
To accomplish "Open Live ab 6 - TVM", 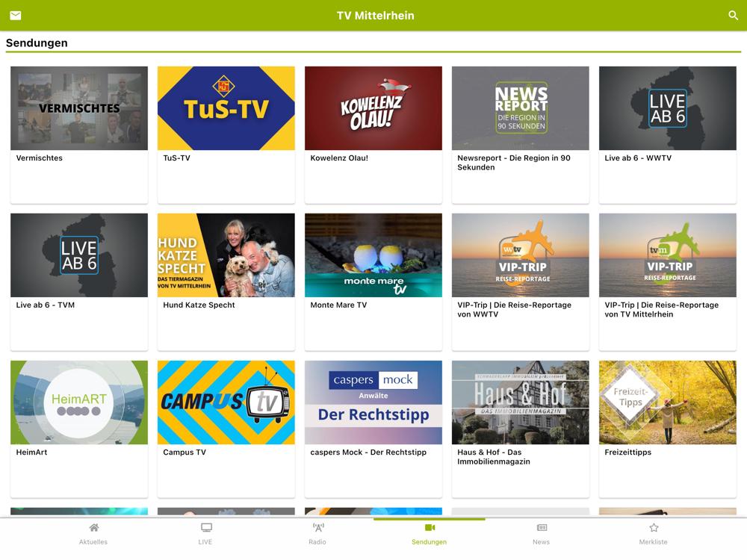I will click(79, 282).
